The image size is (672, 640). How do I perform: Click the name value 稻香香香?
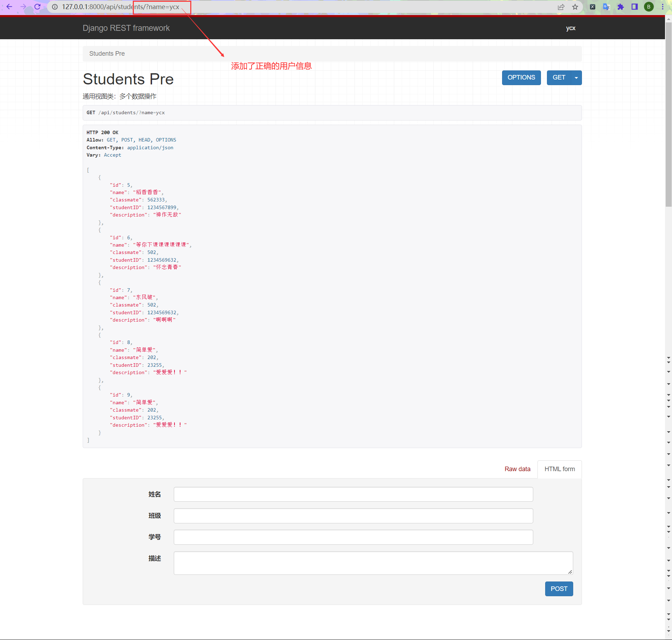147,192
